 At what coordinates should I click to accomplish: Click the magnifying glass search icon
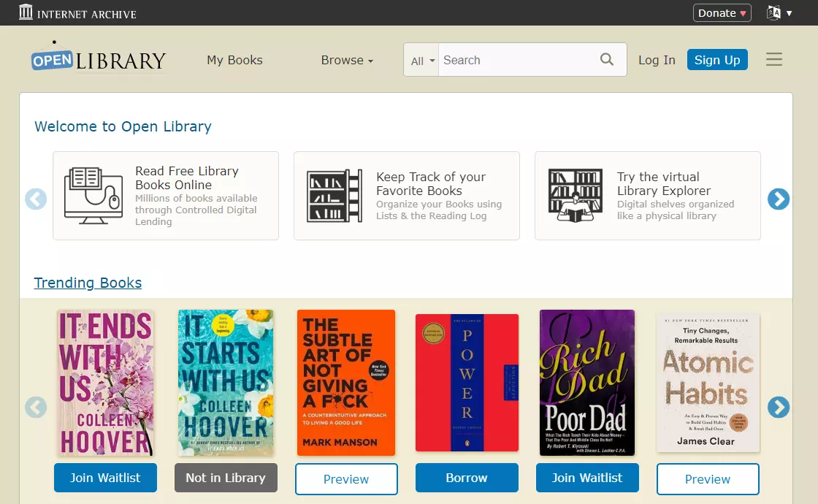tap(607, 59)
